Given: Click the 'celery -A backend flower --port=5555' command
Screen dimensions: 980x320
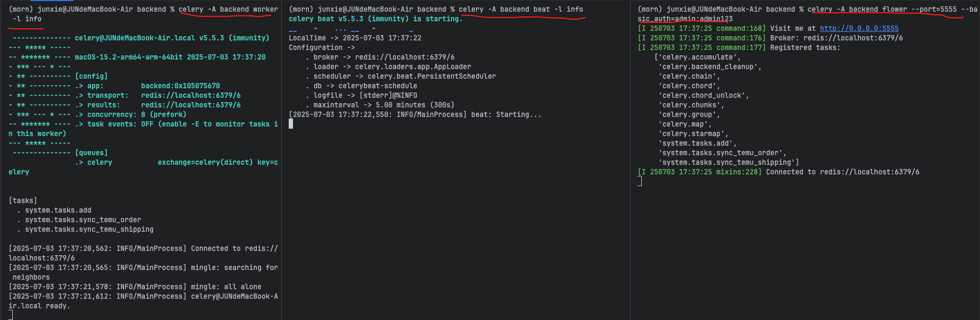Looking at the screenshot, I should [x=882, y=10].
